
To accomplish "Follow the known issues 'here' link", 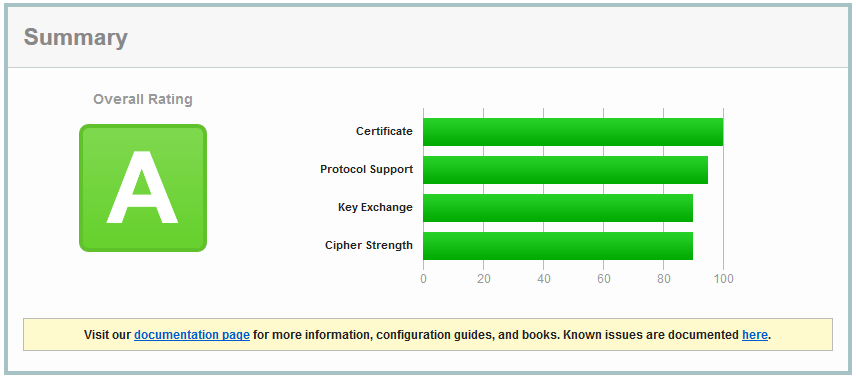I will pyautogui.click(x=754, y=335).
